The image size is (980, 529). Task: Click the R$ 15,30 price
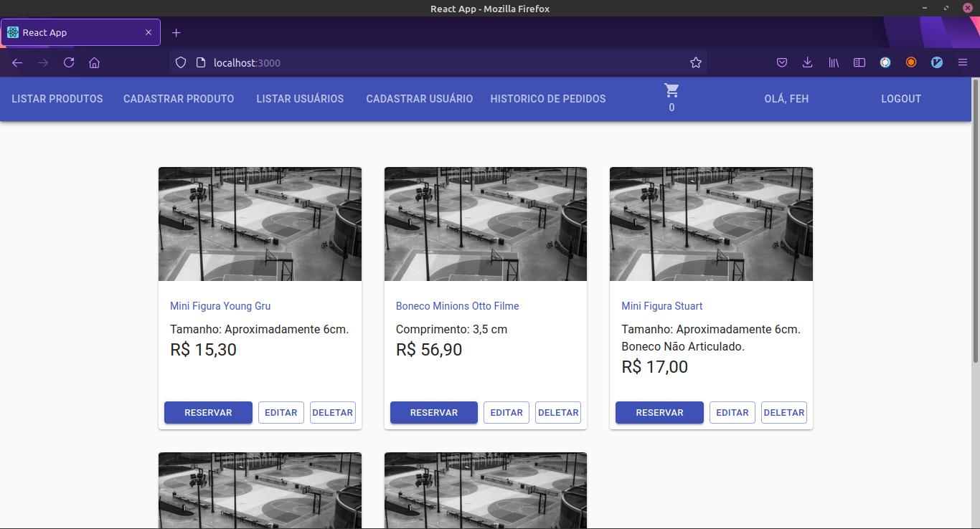(203, 350)
